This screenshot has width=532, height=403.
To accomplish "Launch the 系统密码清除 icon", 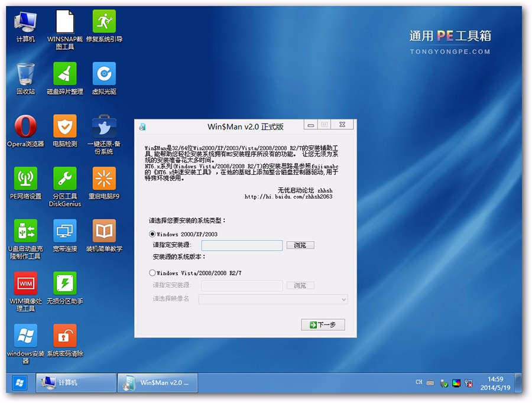I will pos(64,336).
